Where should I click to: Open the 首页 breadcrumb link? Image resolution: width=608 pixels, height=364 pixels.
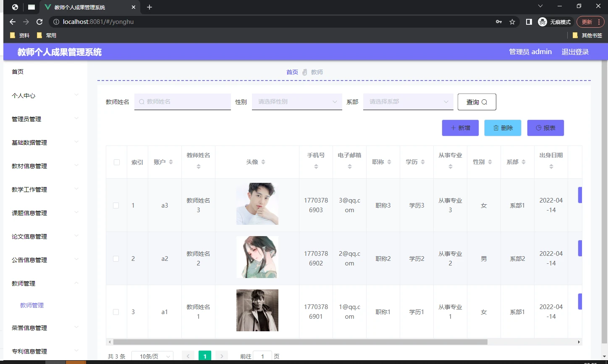pyautogui.click(x=292, y=72)
